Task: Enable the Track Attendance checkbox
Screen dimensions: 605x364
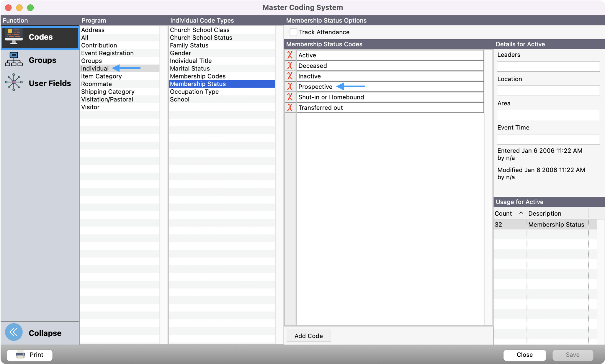Action: tap(293, 32)
